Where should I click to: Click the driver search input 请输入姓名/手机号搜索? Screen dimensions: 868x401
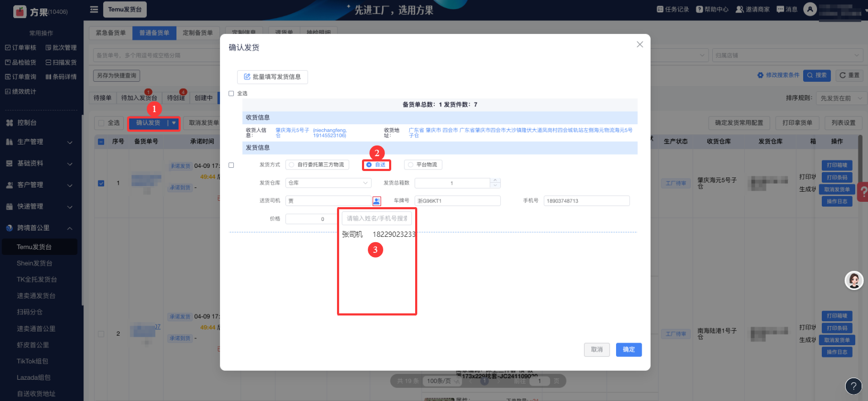coord(377,219)
